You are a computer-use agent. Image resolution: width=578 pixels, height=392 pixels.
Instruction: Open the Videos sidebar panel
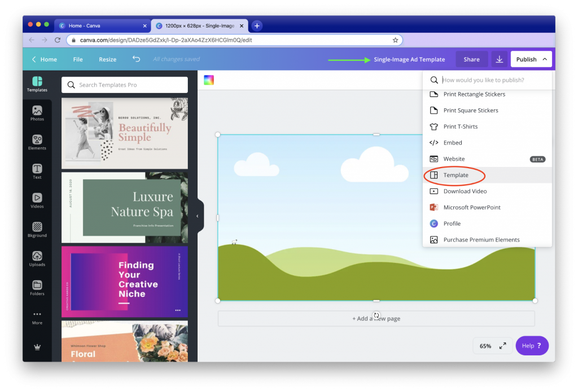37,201
